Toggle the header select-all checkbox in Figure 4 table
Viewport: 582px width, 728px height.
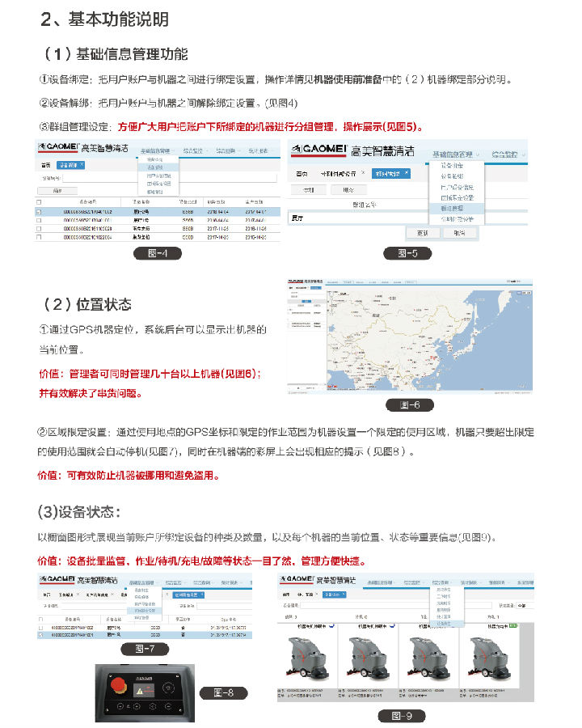(x=39, y=201)
